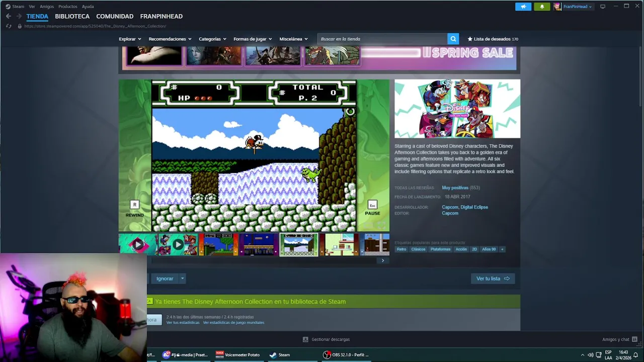Select the TIENDA tab
644x362 pixels.
[37, 16]
